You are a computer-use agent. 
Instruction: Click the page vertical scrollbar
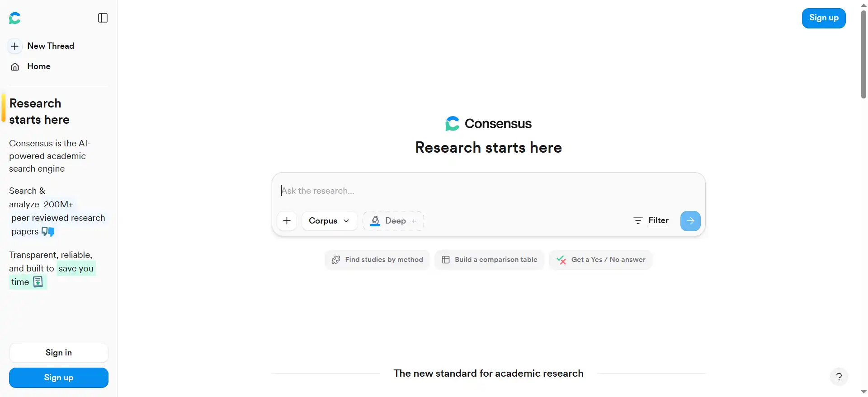click(863, 54)
